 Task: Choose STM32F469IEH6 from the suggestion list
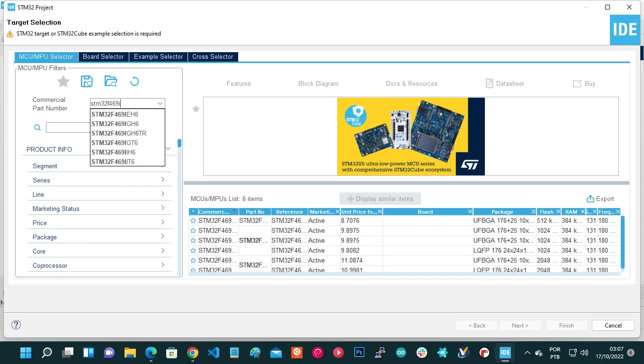click(x=127, y=114)
